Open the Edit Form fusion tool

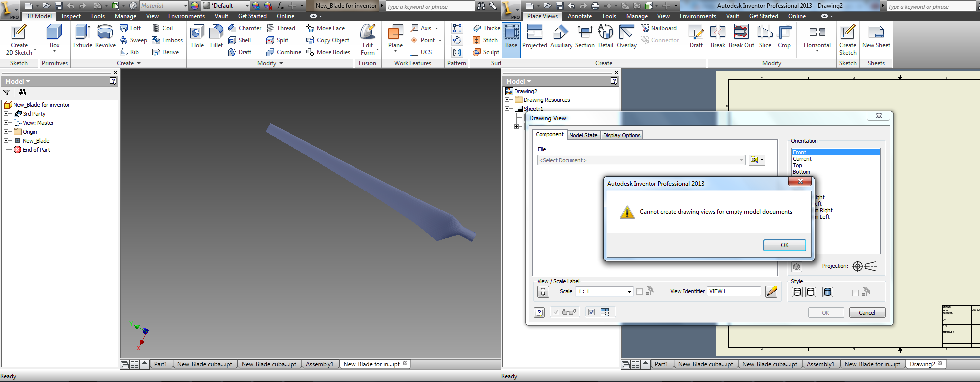[368, 40]
